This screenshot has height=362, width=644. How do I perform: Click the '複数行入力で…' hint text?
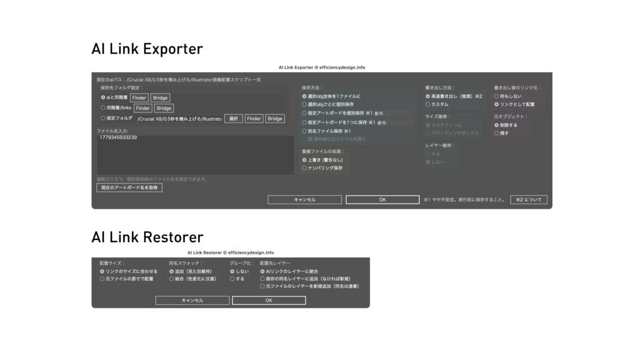[152, 179]
